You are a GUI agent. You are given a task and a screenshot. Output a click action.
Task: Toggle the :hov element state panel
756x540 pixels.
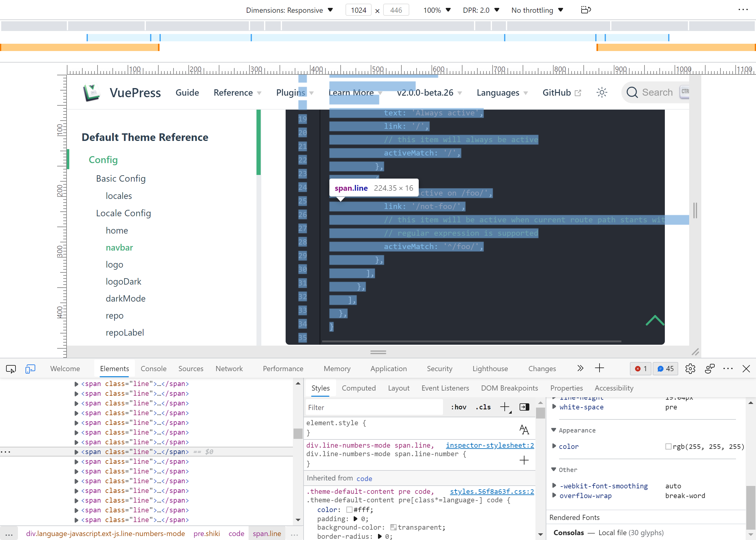[459, 407]
